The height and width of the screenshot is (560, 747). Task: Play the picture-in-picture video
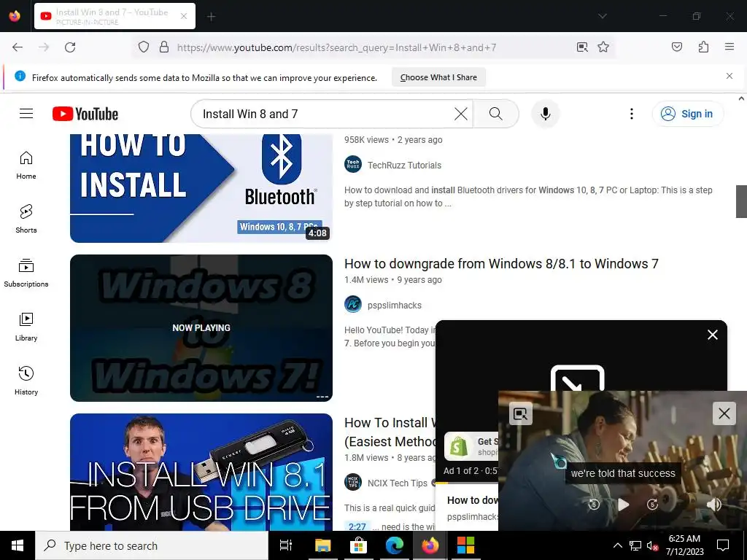click(623, 505)
